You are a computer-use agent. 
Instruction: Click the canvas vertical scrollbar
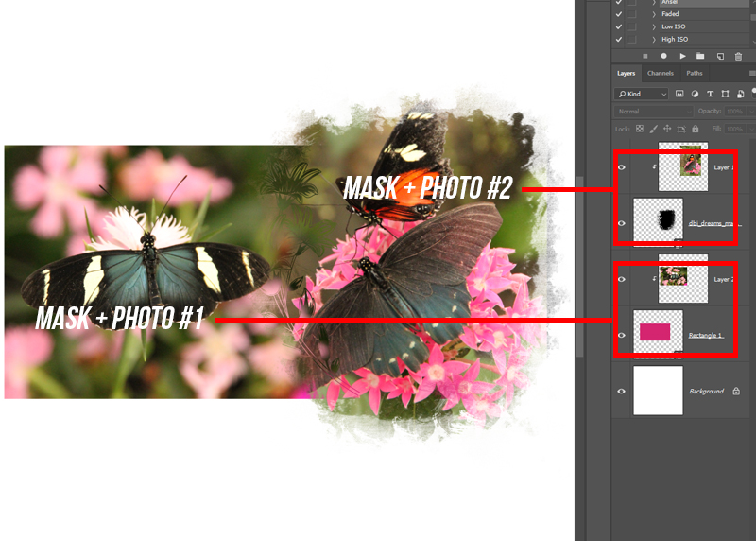[580, 266]
